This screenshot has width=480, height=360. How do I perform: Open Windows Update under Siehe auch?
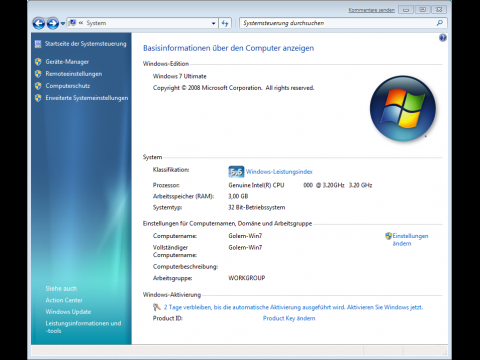click(x=68, y=312)
